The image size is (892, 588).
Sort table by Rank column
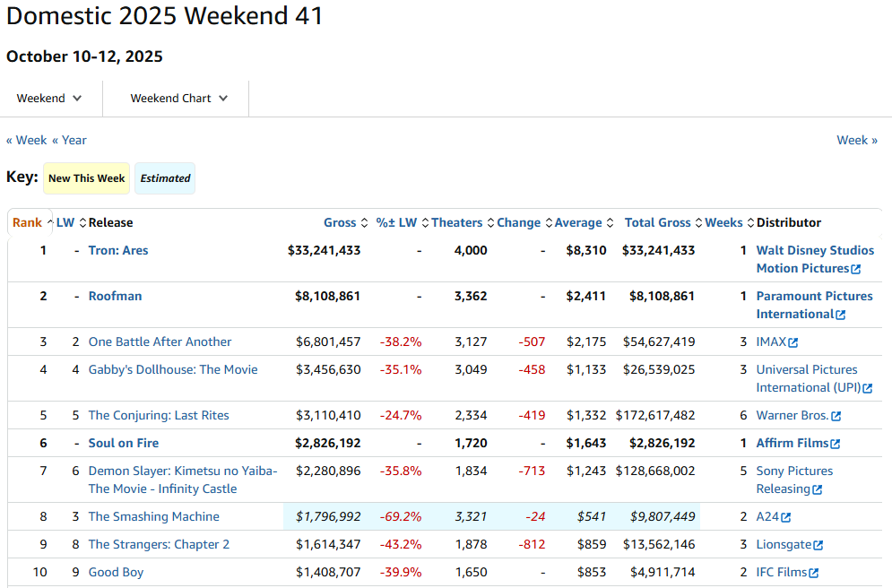(x=27, y=223)
